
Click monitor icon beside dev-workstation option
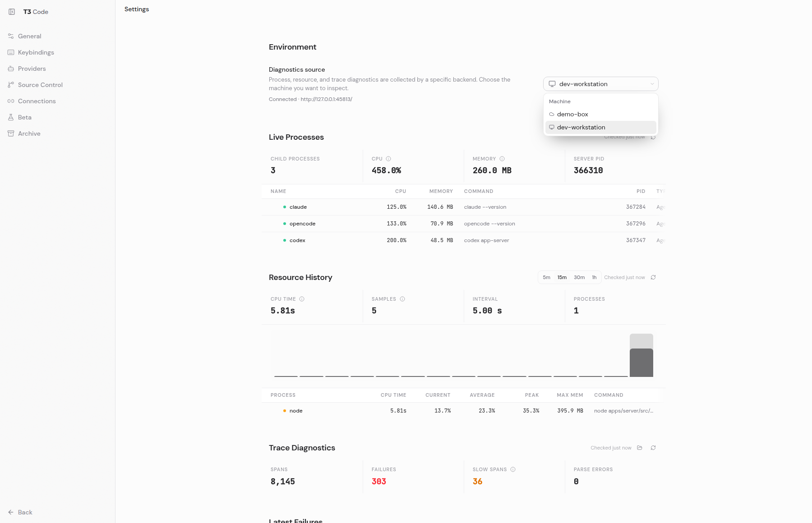(x=551, y=127)
